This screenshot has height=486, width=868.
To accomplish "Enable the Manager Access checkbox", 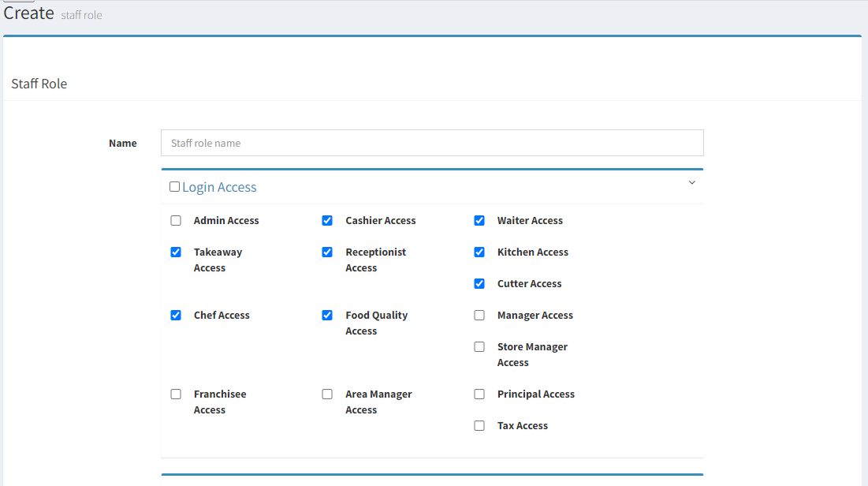I will click(479, 316).
